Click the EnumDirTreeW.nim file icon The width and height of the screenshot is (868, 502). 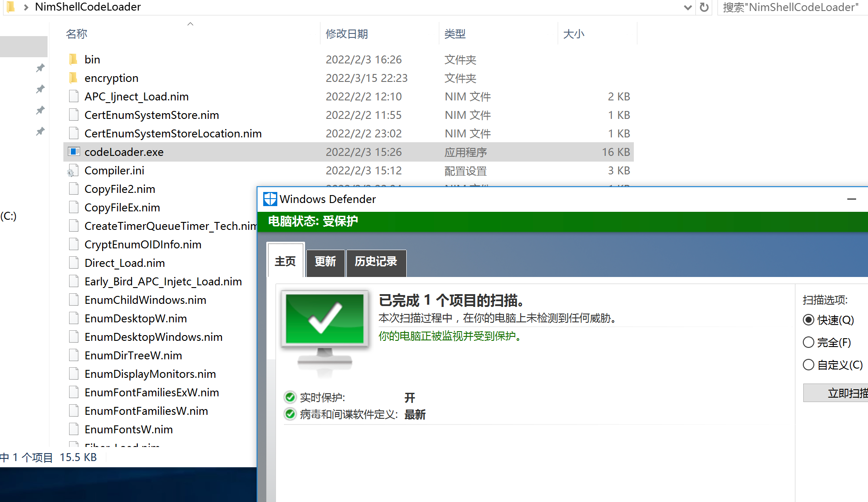(74, 355)
